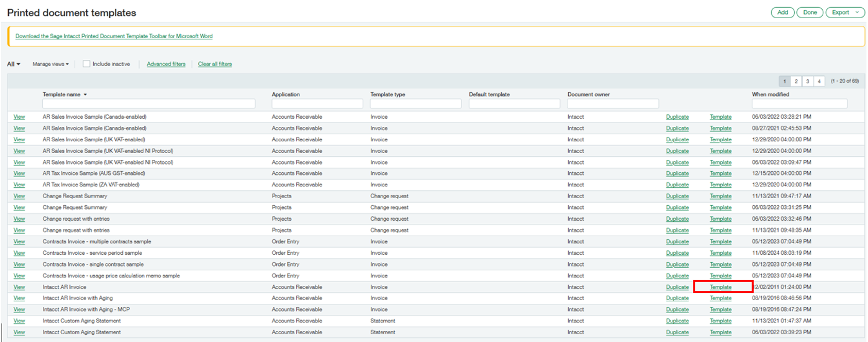The image size is (868, 342).
Task: Go to results page 2
Action: [796, 81]
